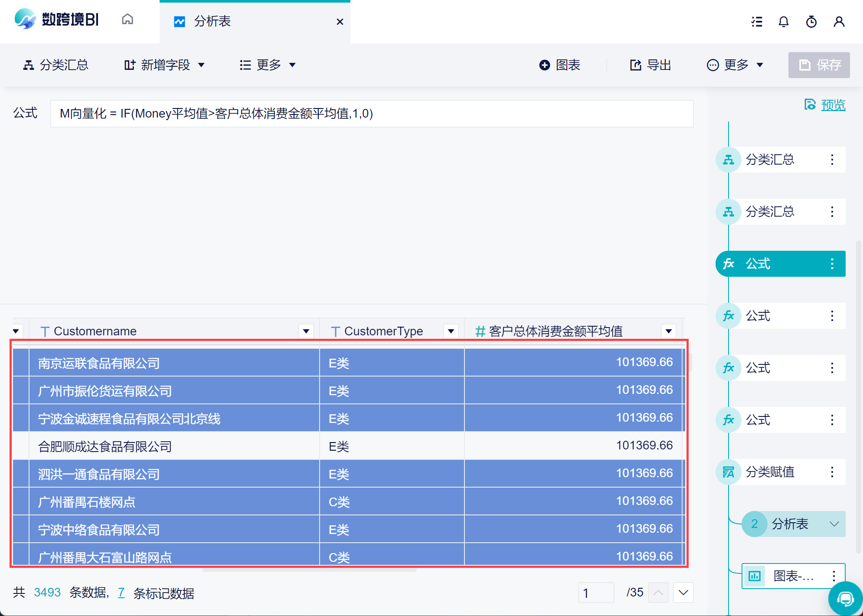Open the task list icon

pyautogui.click(x=757, y=22)
